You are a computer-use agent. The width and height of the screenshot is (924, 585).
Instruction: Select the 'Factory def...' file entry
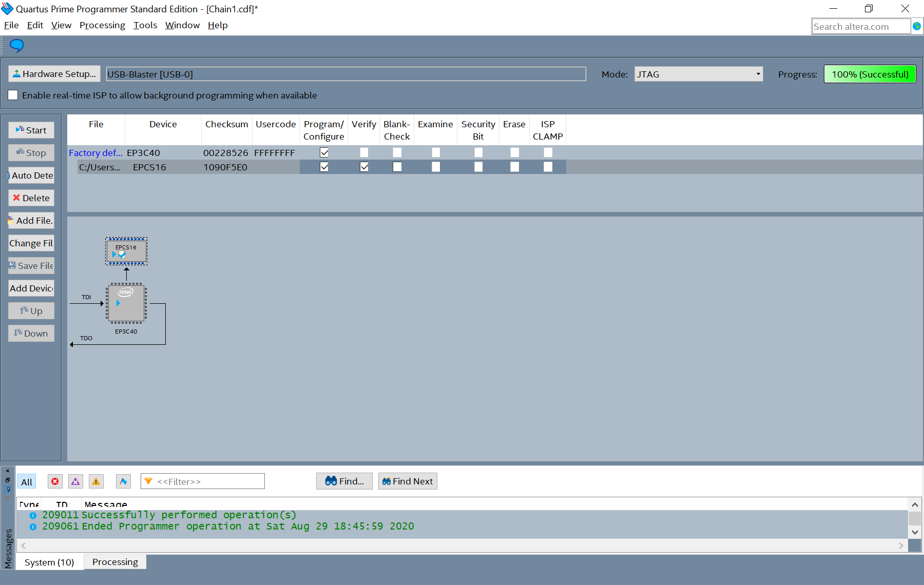click(95, 153)
